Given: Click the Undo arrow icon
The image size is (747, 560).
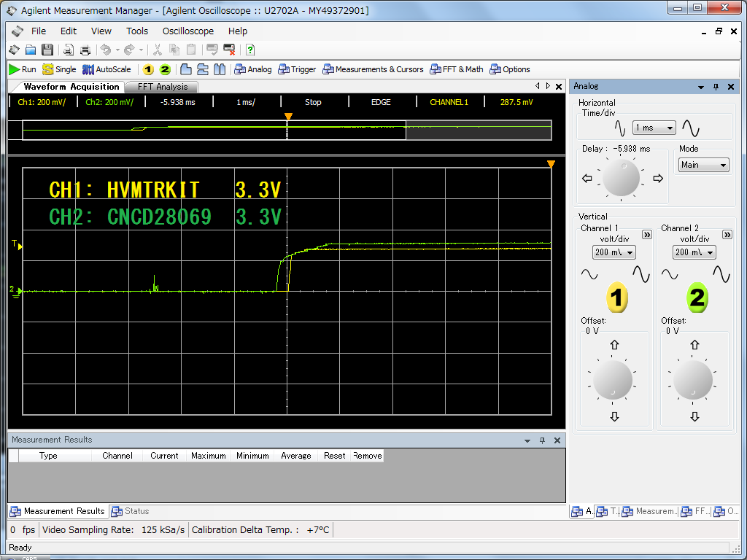Looking at the screenshot, I should 106,50.
